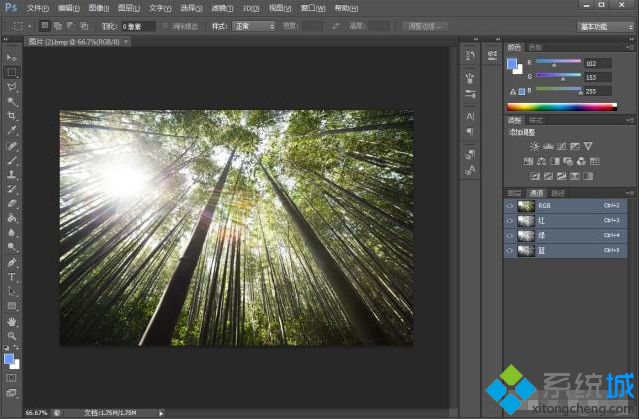Toggle Quick Mask mode icon
The image size is (639, 419).
(11, 378)
